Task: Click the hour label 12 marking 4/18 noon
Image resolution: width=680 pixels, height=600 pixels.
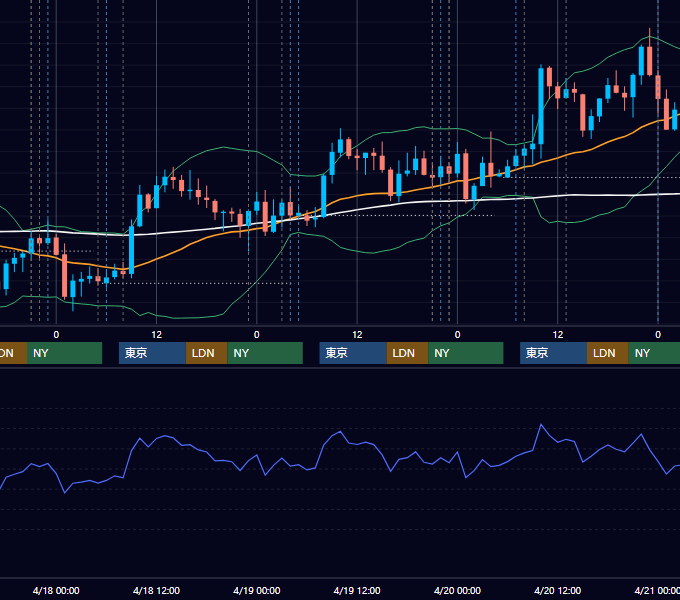Action: pos(157,335)
